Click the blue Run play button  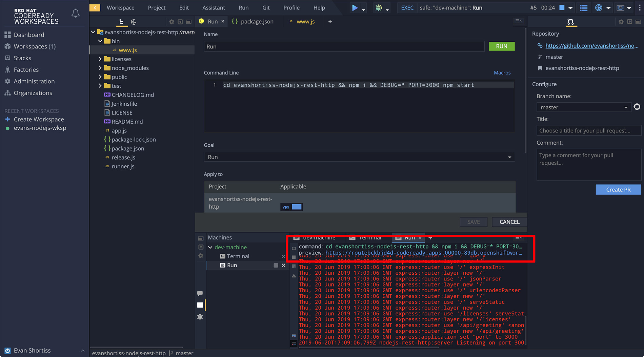[355, 7]
